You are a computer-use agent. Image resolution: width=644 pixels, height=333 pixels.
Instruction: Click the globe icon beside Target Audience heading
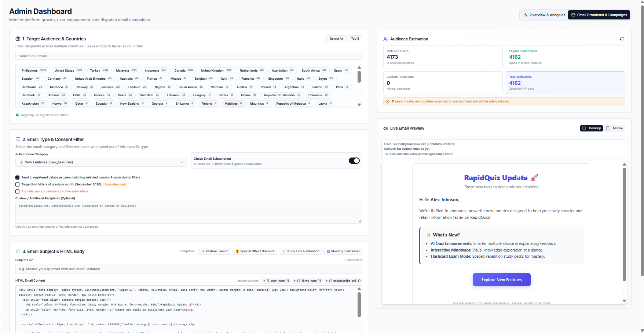[x=18, y=39]
